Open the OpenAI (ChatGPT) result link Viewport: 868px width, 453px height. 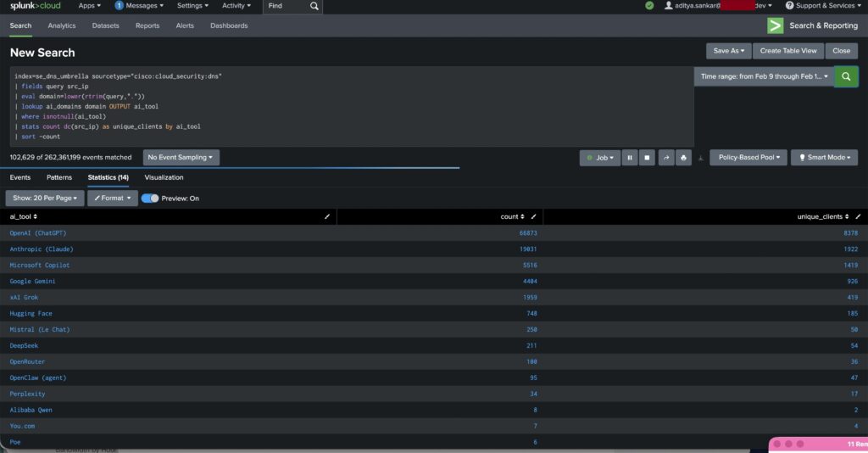pos(38,233)
